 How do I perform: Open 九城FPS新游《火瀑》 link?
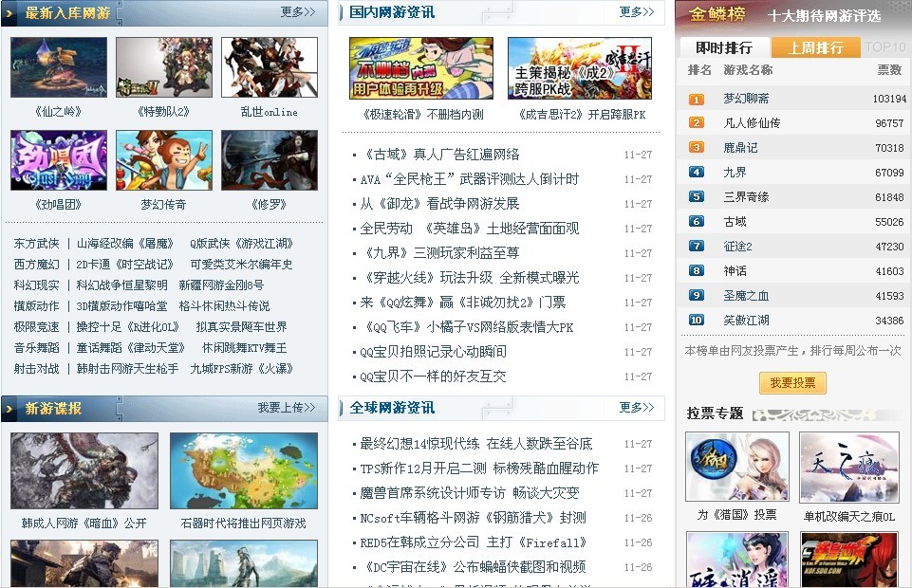(x=241, y=369)
